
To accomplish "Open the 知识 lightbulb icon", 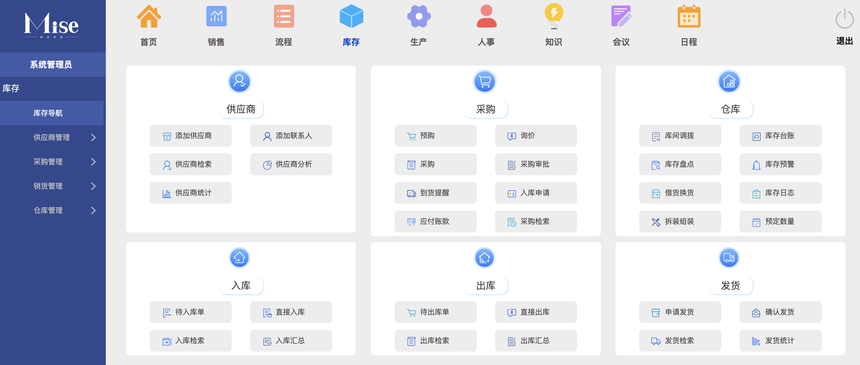I will tap(553, 16).
